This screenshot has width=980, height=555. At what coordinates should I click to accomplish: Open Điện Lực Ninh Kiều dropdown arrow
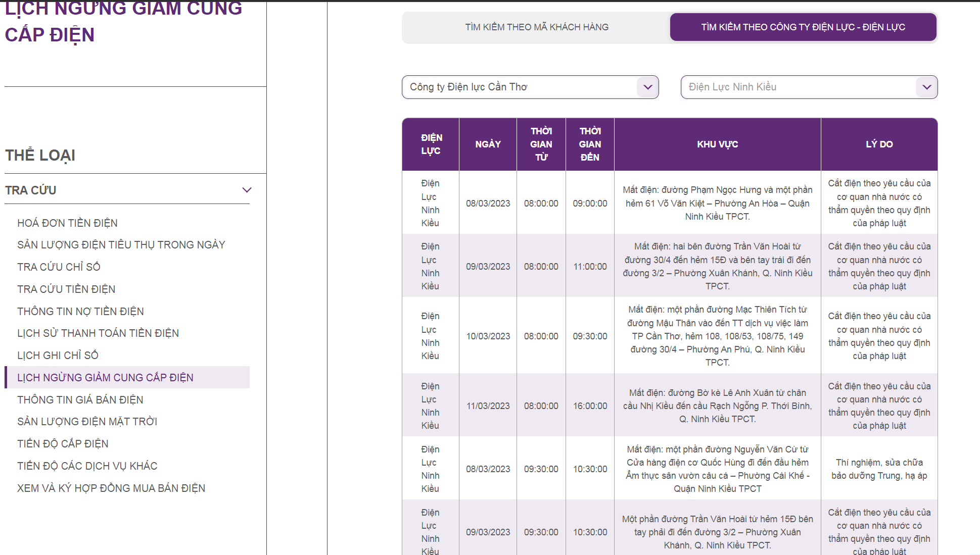tap(926, 87)
